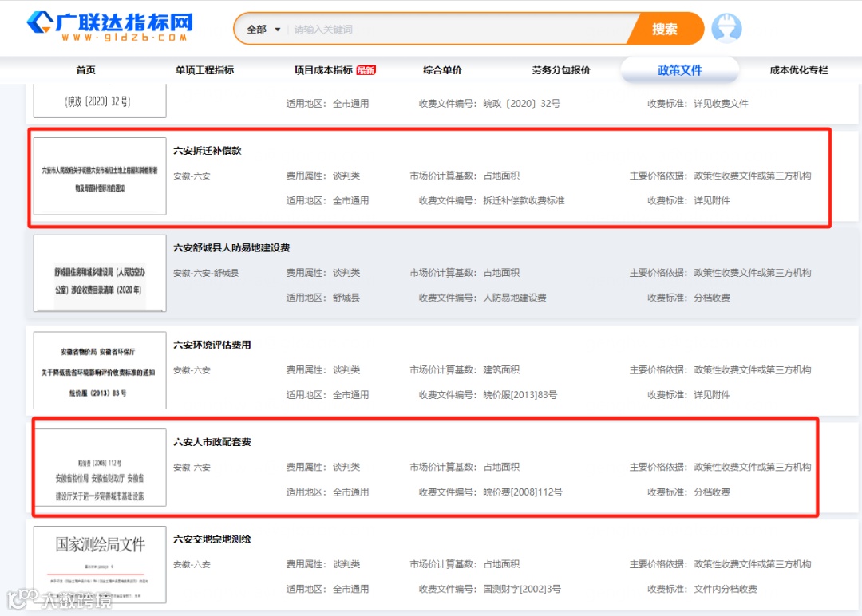This screenshot has width=862, height=616.
Task: Click 建筑面积 in the 六安环境评估费用 row
Action: click(x=501, y=369)
